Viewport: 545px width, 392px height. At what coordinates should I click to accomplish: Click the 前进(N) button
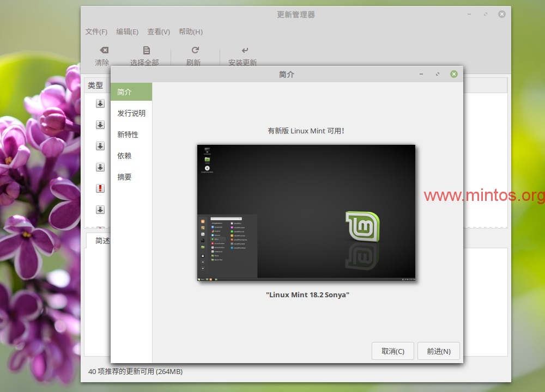[439, 351]
